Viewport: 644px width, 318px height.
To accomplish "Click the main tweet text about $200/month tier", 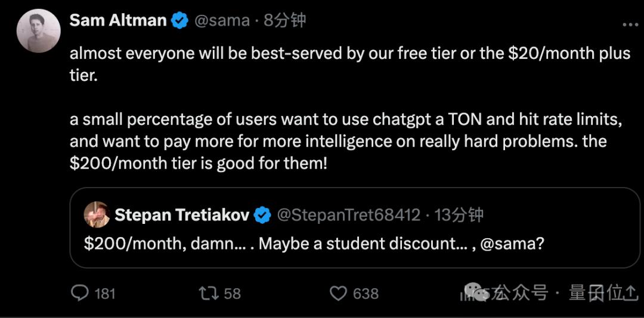I will coord(346,142).
